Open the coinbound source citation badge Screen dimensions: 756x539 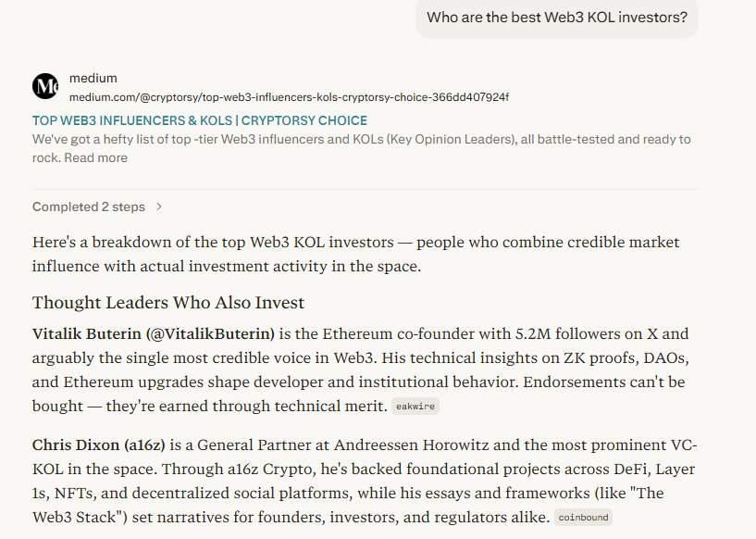coord(582,517)
